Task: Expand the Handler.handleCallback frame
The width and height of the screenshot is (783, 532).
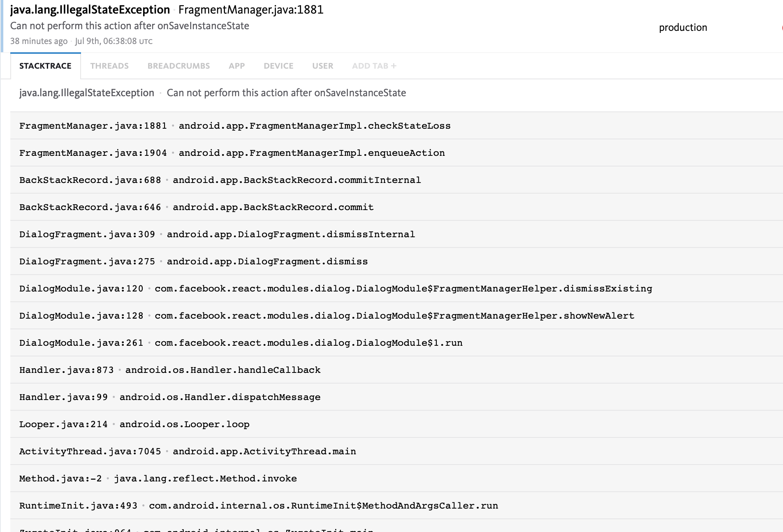Action: coord(169,370)
